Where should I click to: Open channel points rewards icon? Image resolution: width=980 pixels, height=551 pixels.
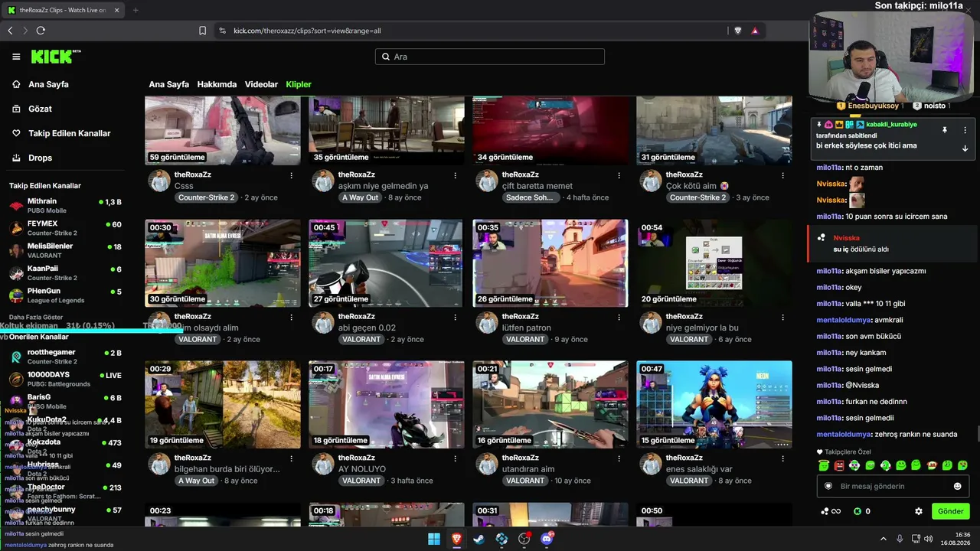pyautogui.click(x=830, y=511)
